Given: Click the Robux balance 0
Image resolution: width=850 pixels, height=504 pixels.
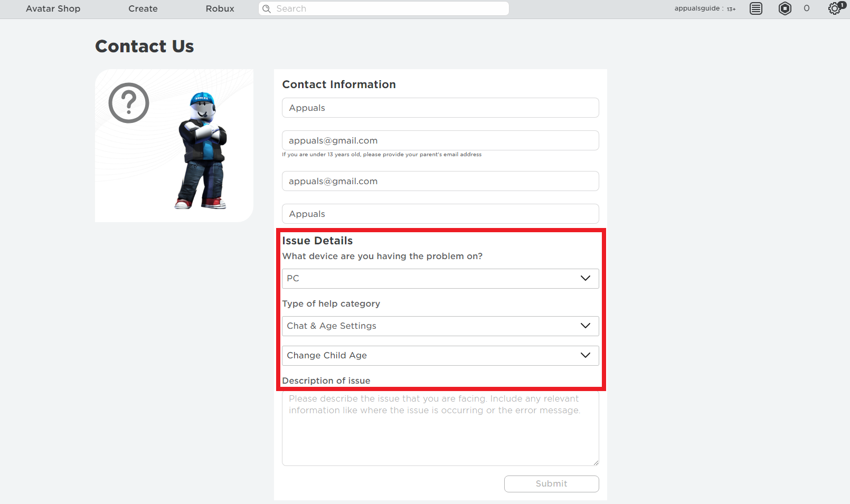Looking at the screenshot, I should tap(807, 8).
